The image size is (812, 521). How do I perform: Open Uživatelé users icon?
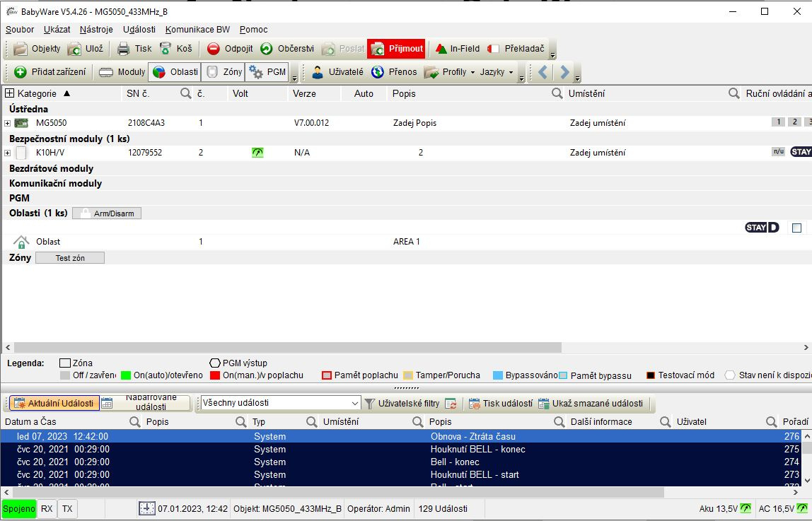coord(318,72)
